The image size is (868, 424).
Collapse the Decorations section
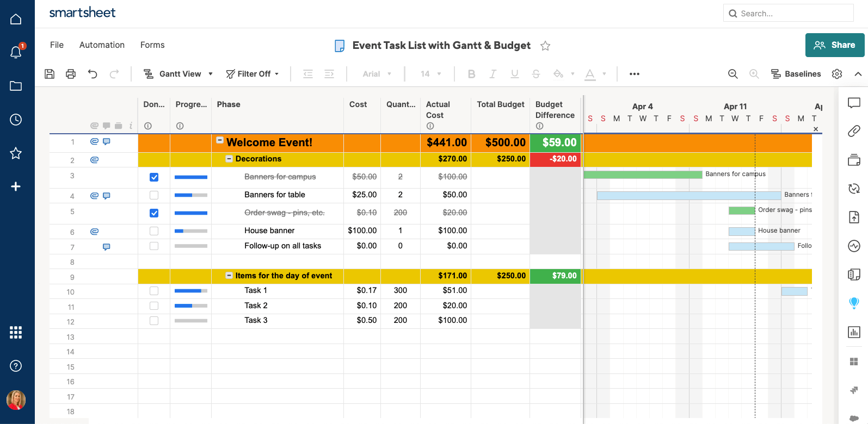[230, 159]
